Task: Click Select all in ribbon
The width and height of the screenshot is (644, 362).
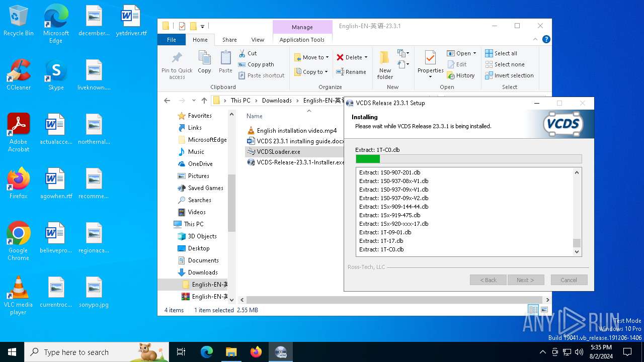Action: coord(501,53)
